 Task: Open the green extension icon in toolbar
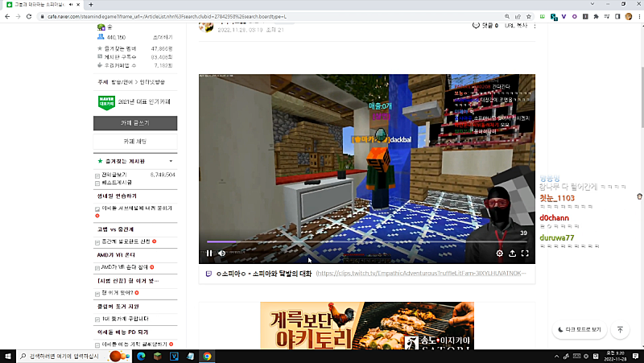tap(543, 16)
